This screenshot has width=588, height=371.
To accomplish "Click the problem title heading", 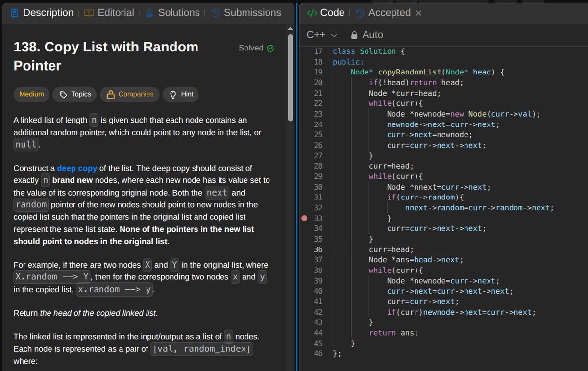I will [x=106, y=56].
